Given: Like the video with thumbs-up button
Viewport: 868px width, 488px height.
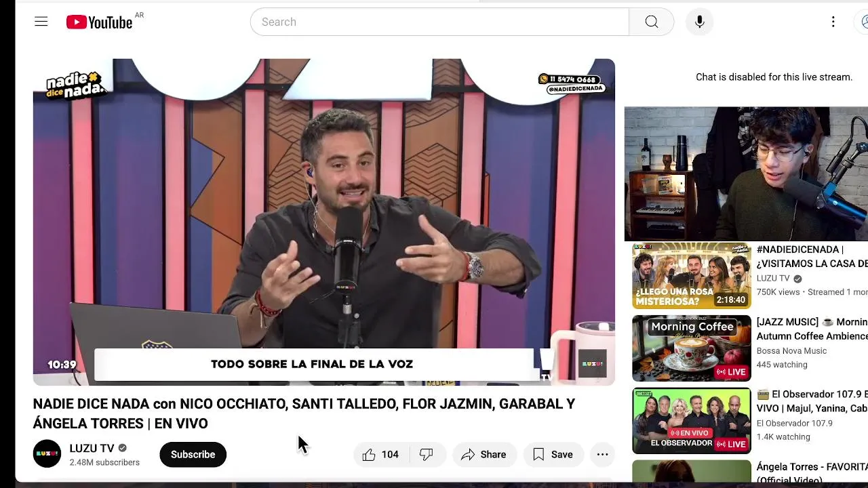Looking at the screenshot, I should pos(382,454).
